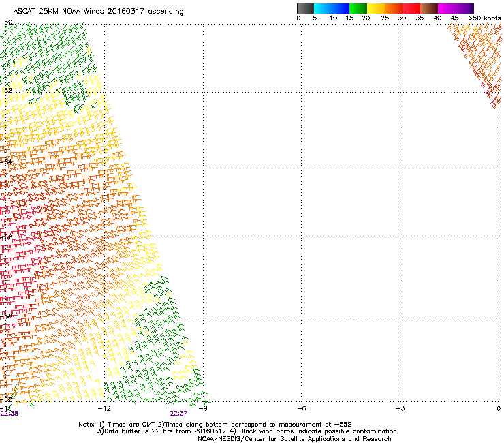Image resolution: width=504 pixels, height=443 pixels.
Task: Click the '-12' longitude label
Action: pos(104,408)
